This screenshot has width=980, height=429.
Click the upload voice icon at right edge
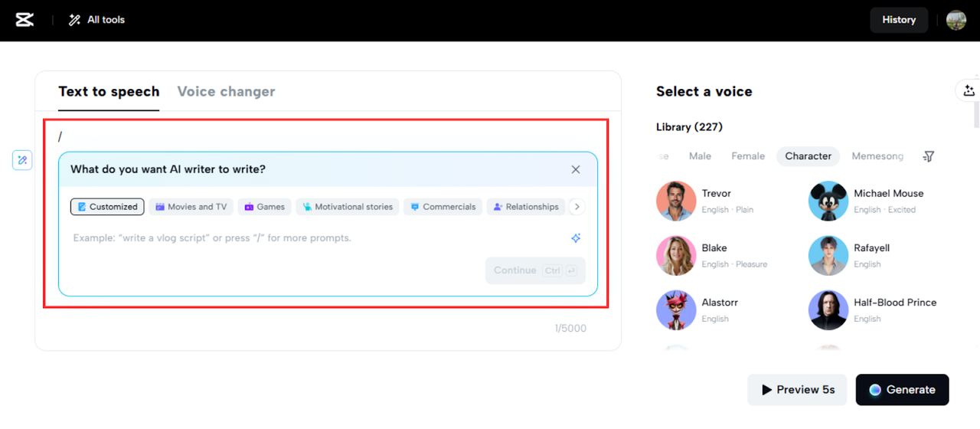point(969,90)
